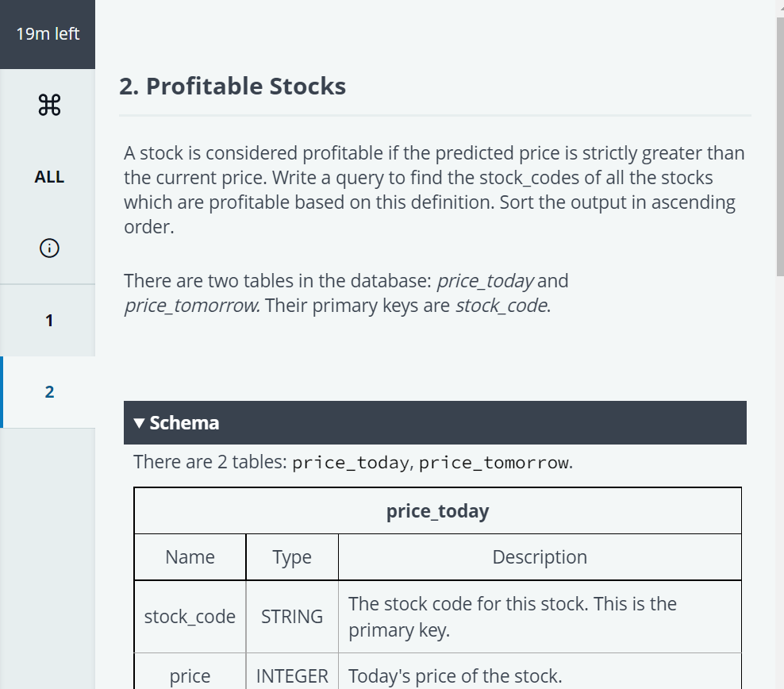Expand the price_today table header row
Screen dimensions: 784x689
(x=437, y=510)
